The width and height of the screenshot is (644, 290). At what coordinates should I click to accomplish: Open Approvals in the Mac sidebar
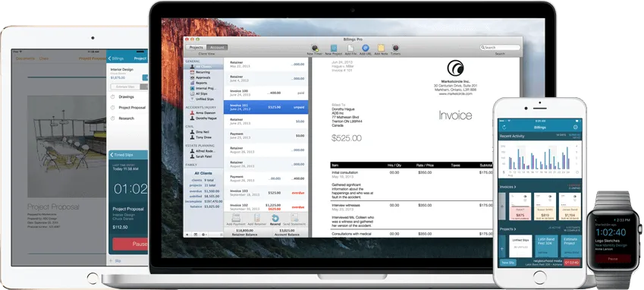203,77
